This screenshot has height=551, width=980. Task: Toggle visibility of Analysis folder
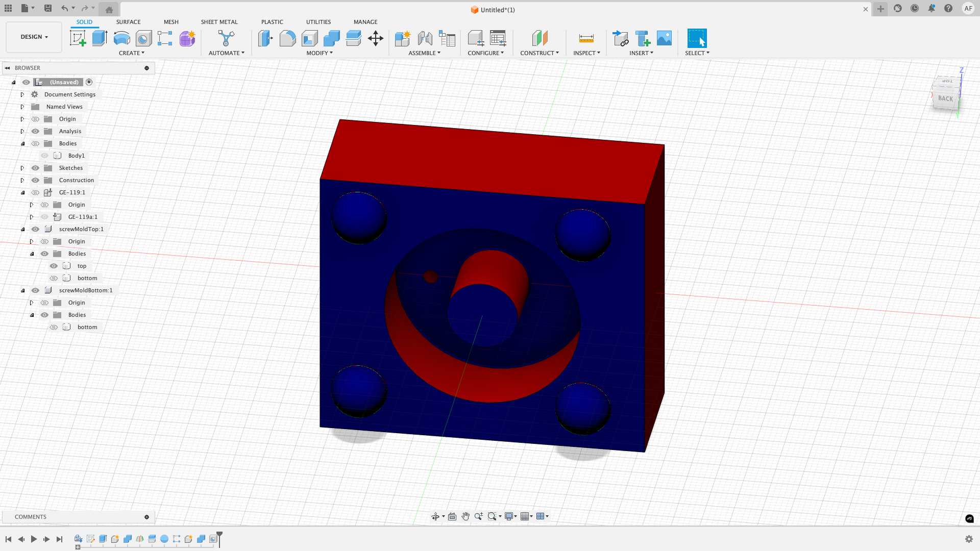(x=35, y=131)
